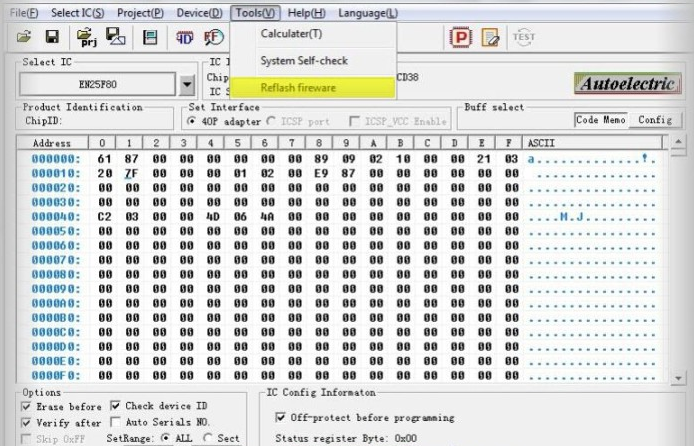Select the ICSP port radio button
Viewport: 694px width, 447px height.
(271, 121)
